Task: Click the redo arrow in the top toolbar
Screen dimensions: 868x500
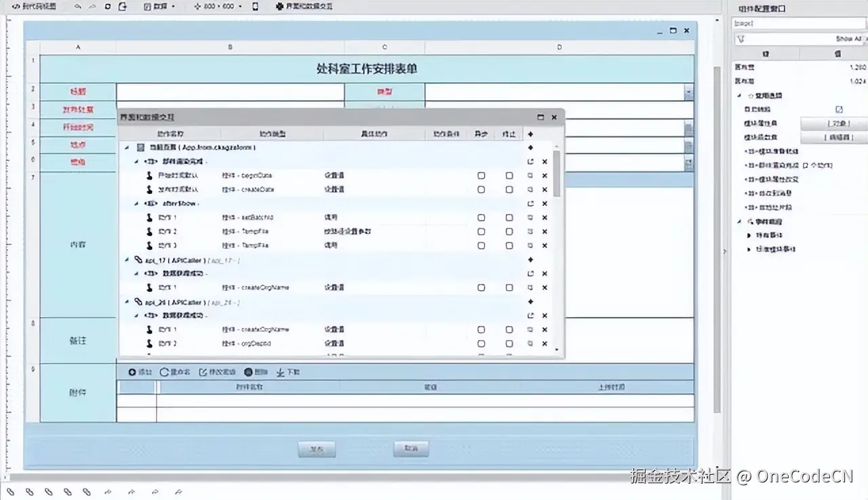Action: (x=93, y=7)
